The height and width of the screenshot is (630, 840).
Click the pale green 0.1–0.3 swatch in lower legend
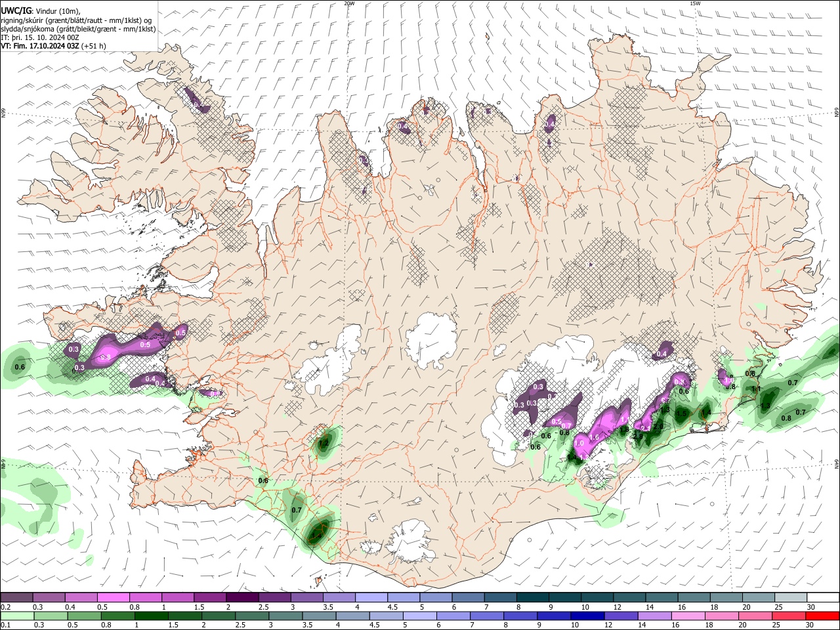[x=16, y=616]
